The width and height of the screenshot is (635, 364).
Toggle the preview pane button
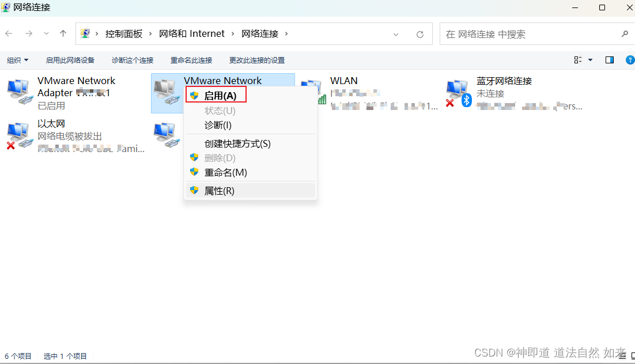610,60
